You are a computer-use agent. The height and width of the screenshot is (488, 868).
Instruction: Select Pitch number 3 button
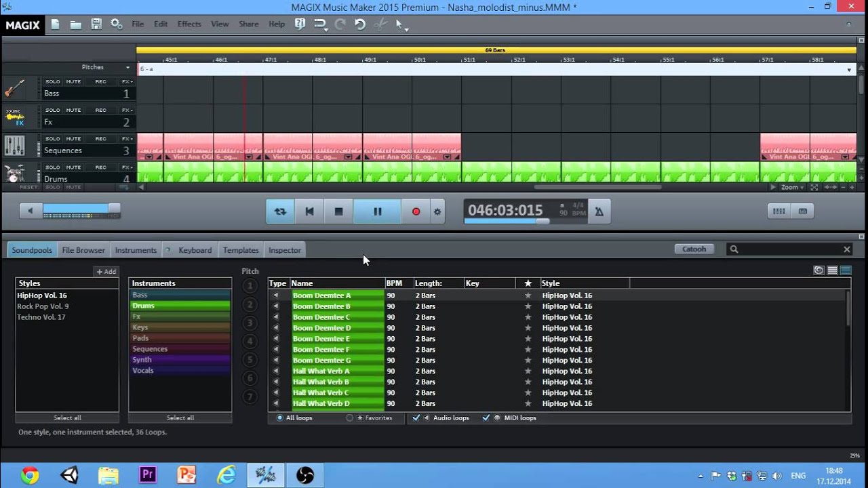point(250,323)
